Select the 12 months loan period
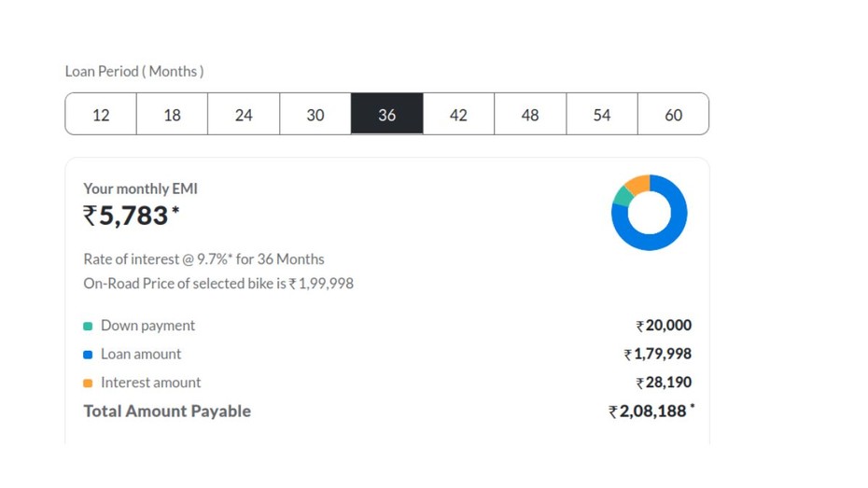The image size is (868, 488). click(101, 115)
